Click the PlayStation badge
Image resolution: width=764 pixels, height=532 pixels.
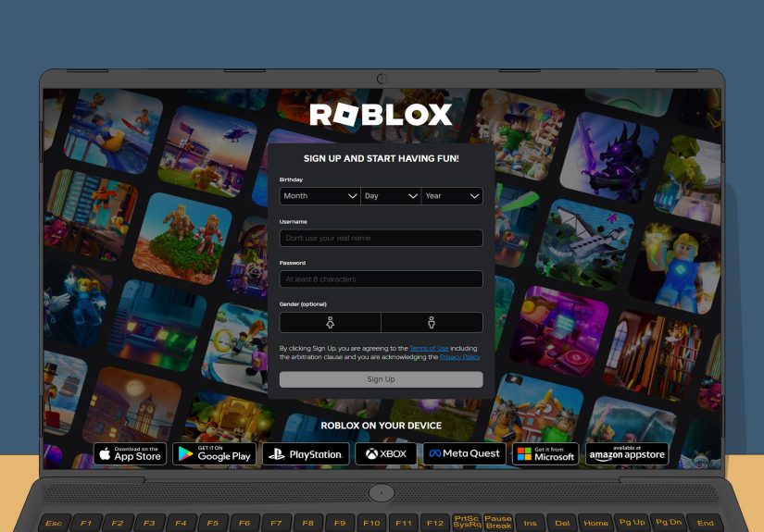point(306,454)
